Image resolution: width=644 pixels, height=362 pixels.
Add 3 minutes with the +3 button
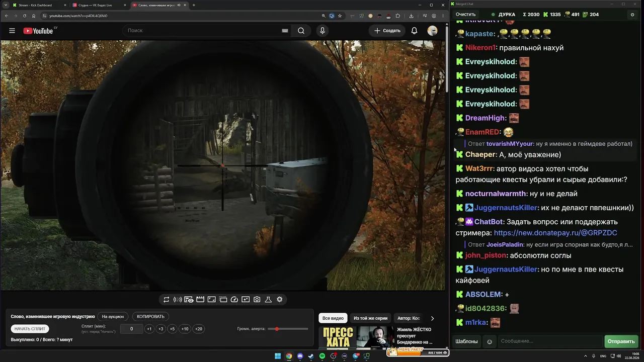tap(160, 329)
